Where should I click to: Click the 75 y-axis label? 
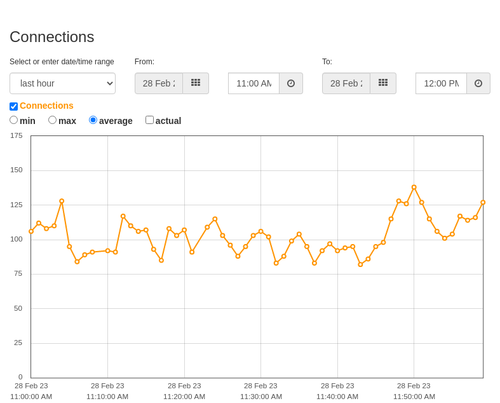(x=18, y=274)
